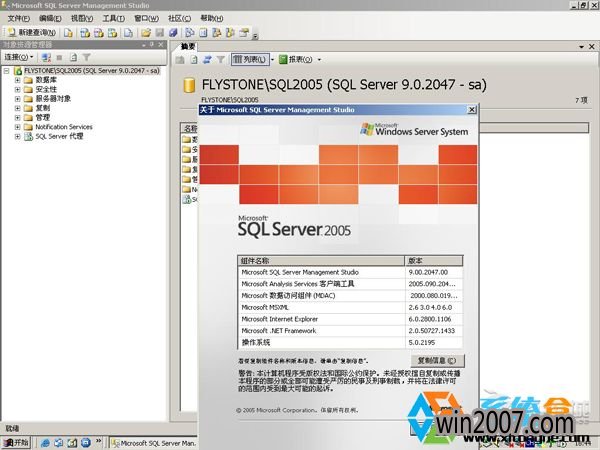The height and width of the screenshot is (450, 600).
Task: Click the Filter icon in Summary toolbar
Action: click(221, 60)
